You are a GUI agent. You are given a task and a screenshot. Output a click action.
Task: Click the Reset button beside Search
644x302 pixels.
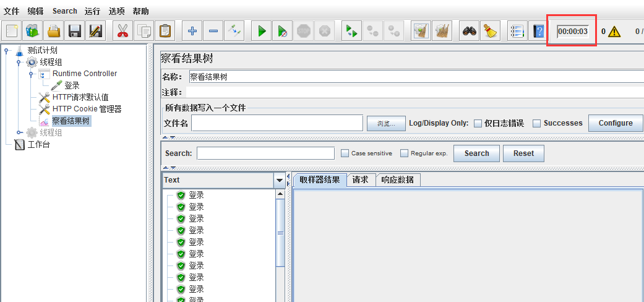pyautogui.click(x=523, y=153)
